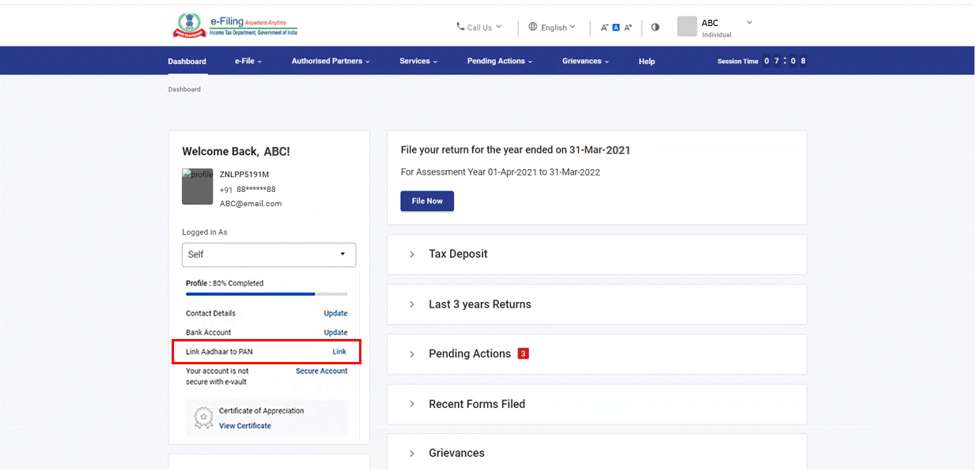Open the Services menu
The image size is (980, 471).
point(418,61)
